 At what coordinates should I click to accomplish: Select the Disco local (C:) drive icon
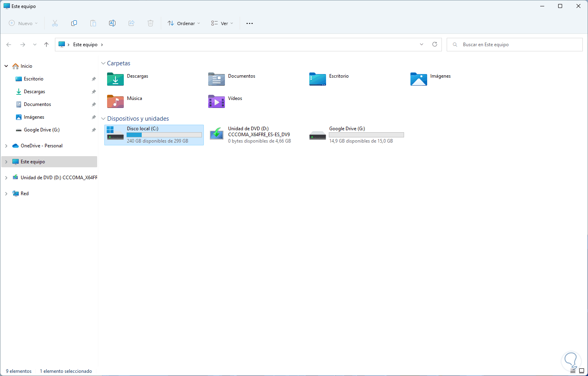click(115, 133)
